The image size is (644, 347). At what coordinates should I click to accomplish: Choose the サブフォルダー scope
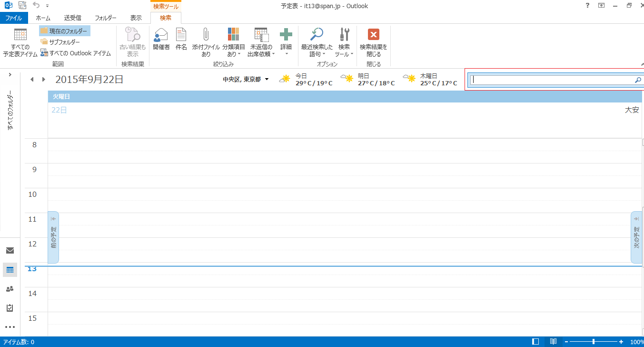60,42
